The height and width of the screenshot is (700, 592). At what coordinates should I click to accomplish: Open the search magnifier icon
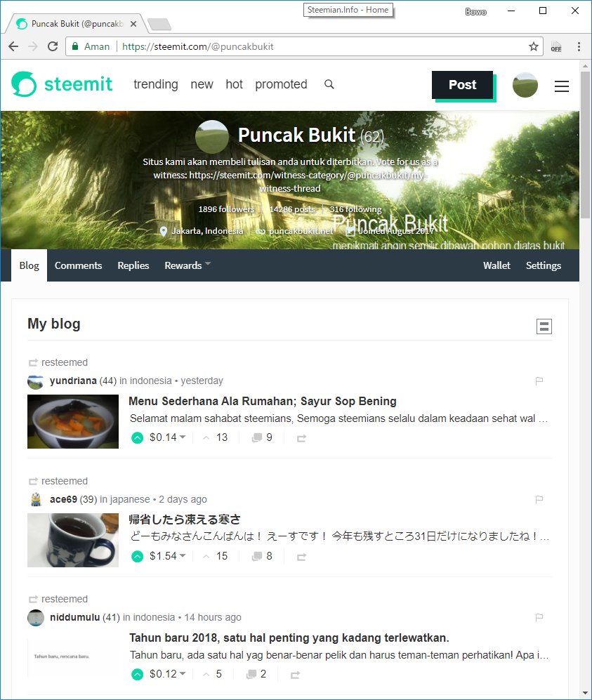329,84
